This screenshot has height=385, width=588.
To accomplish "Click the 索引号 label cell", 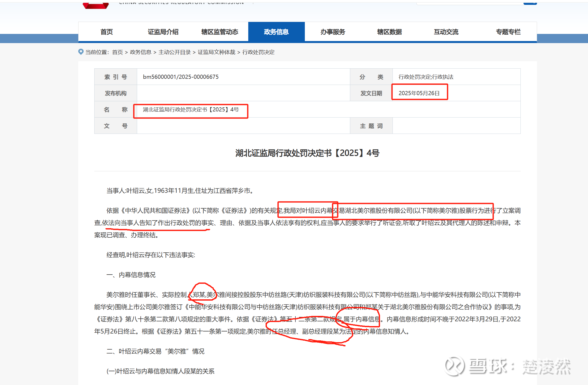I will [116, 77].
